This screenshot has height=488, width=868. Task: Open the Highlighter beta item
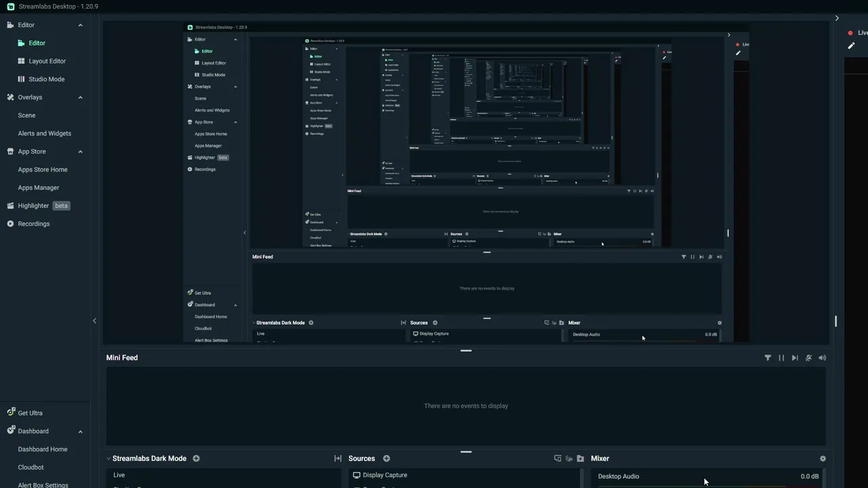[x=38, y=205]
